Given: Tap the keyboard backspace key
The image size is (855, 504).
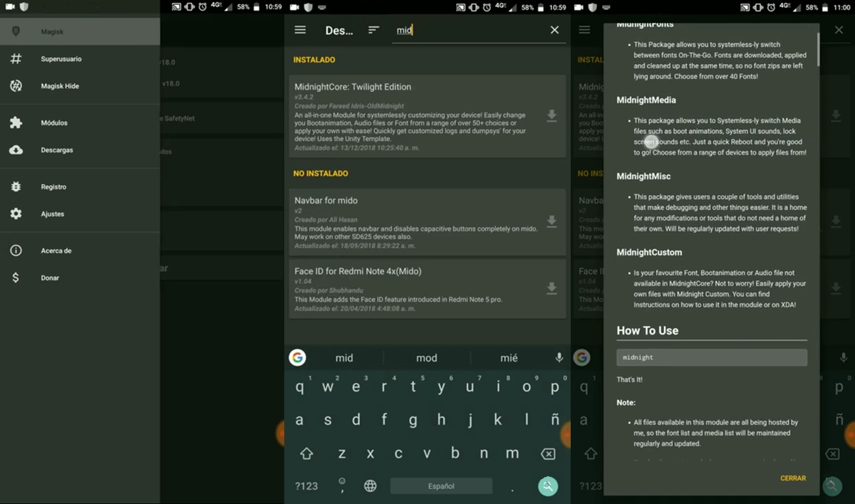Looking at the screenshot, I should [x=548, y=453].
